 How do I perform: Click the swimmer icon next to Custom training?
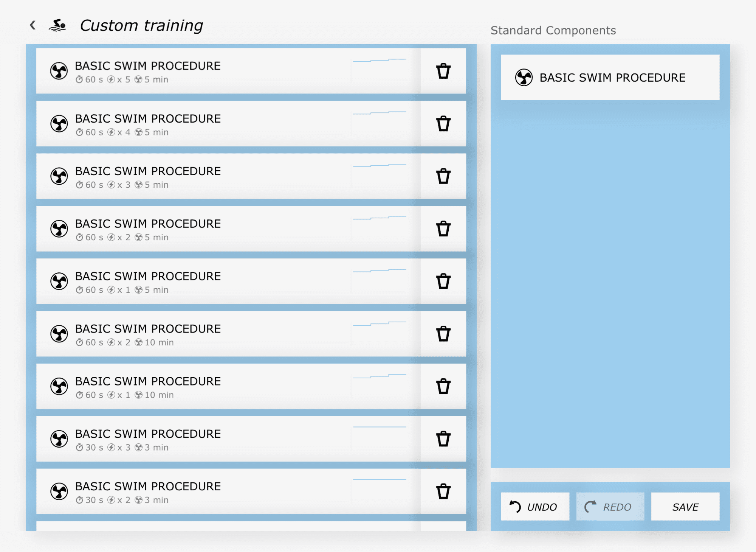coord(57,25)
